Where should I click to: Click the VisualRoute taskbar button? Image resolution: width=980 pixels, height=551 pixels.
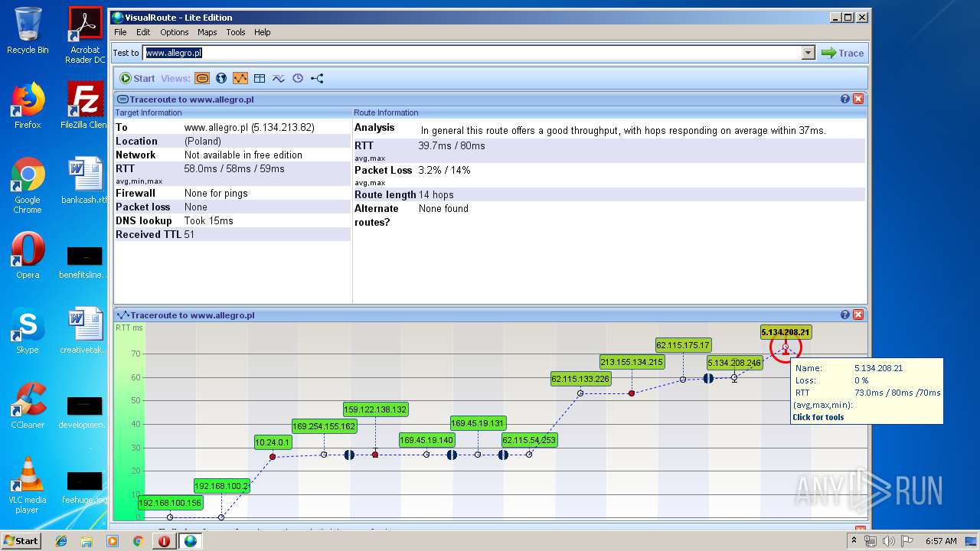click(190, 541)
